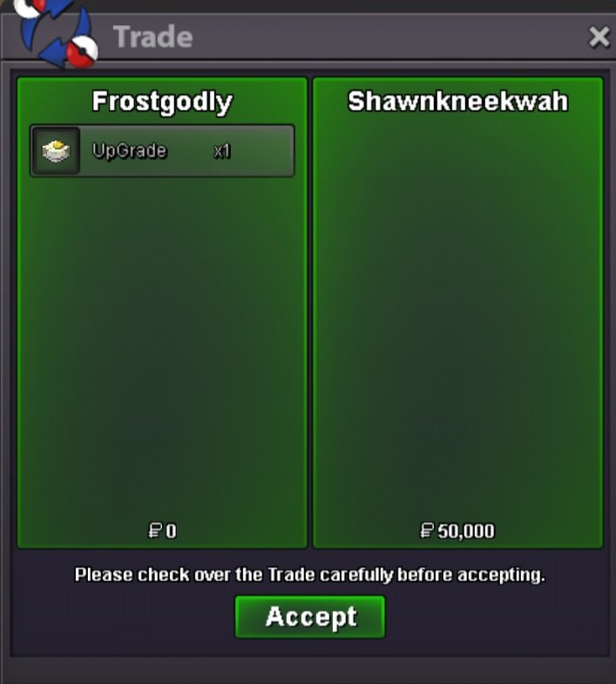Viewport: 616px width, 684px height.
Task: Select the UpGrade x1 trade row
Action: point(162,151)
